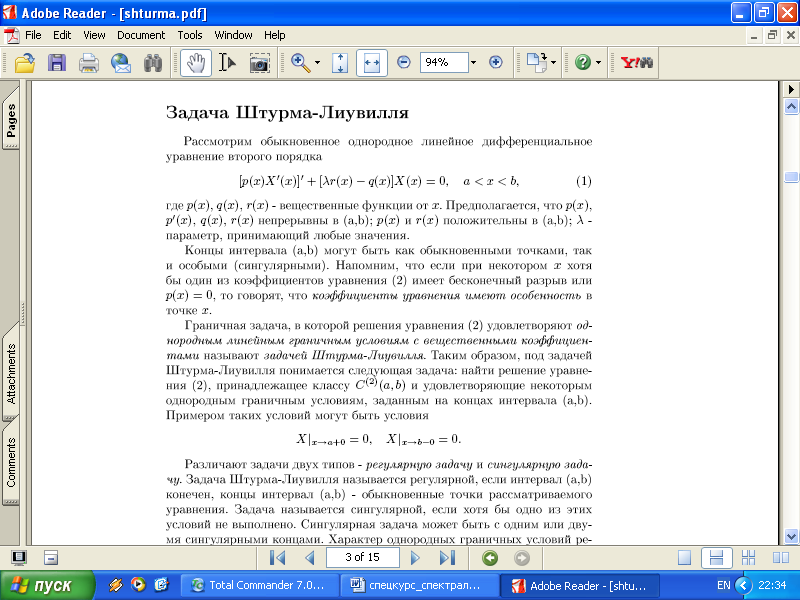The width and height of the screenshot is (800, 600).
Task: Click the hide toolbars icon in status bar
Action: click(x=51, y=558)
